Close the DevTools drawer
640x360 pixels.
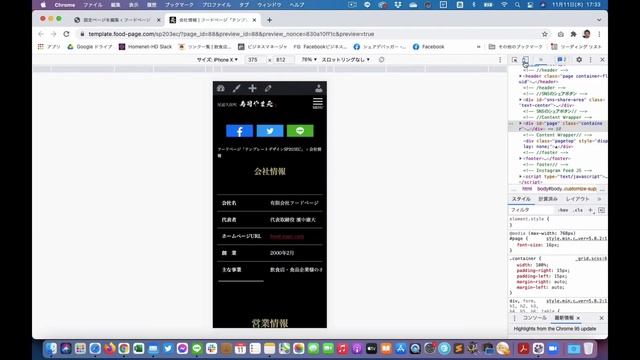click(x=601, y=318)
